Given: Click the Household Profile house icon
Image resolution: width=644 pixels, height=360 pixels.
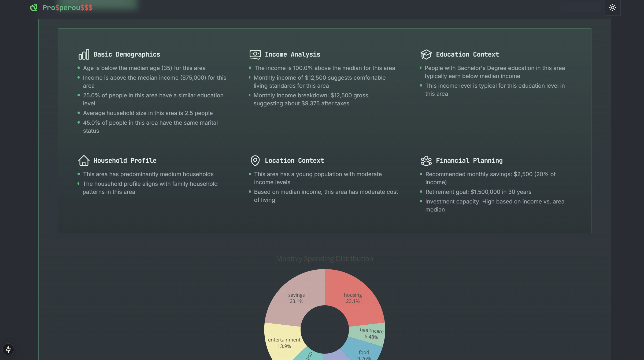Looking at the screenshot, I should click(x=84, y=161).
